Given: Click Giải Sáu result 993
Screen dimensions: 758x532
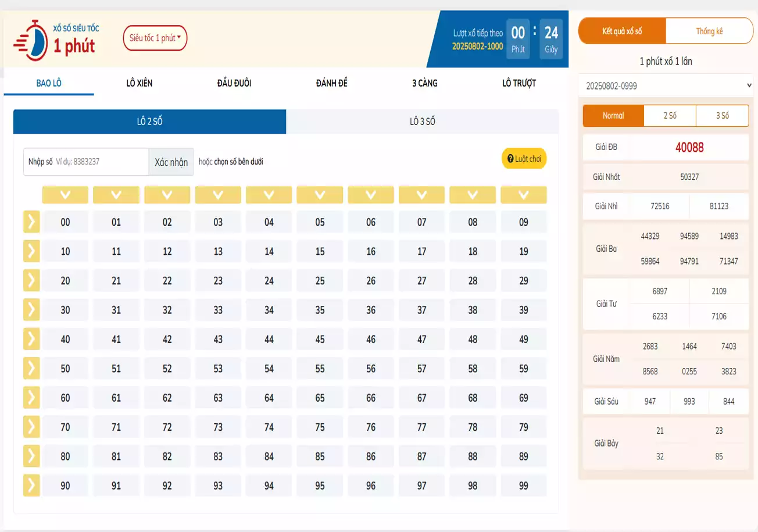Looking at the screenshot, I should pos(689,401).
